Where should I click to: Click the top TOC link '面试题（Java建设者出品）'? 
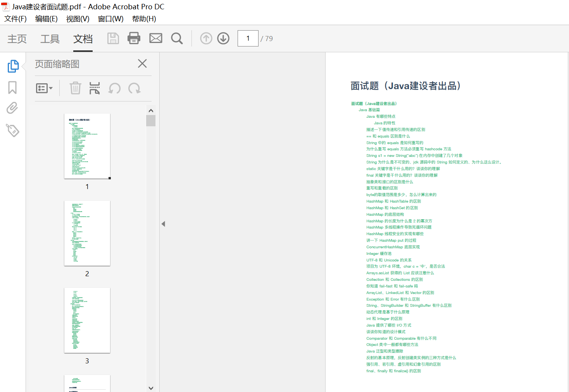(x=374, y=104)
